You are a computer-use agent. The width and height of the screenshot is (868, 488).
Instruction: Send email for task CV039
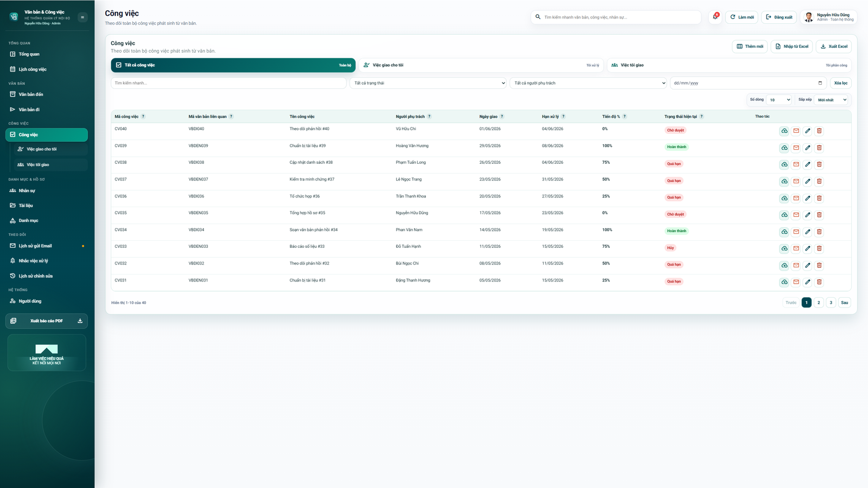(796, 147)
